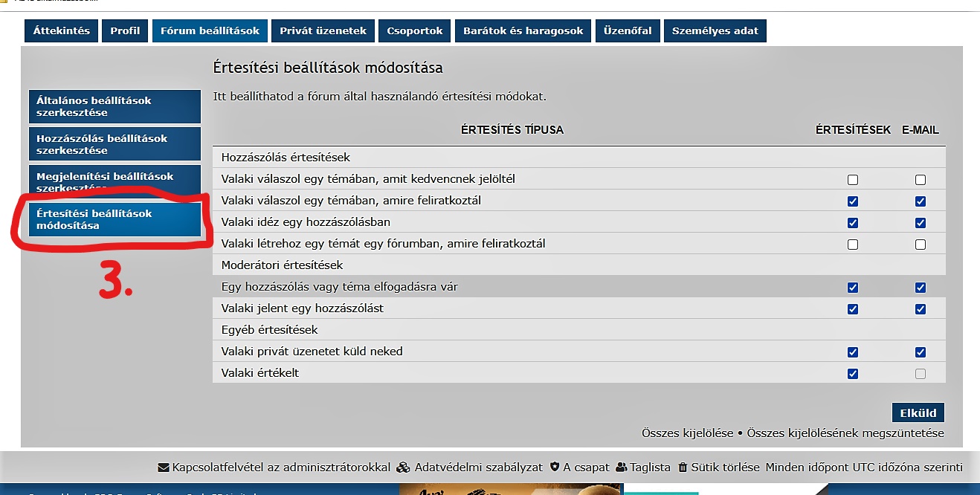Open the Privát üzenetek tab
The height and width of the screenshot is (495, 980).
coord(323,30)
